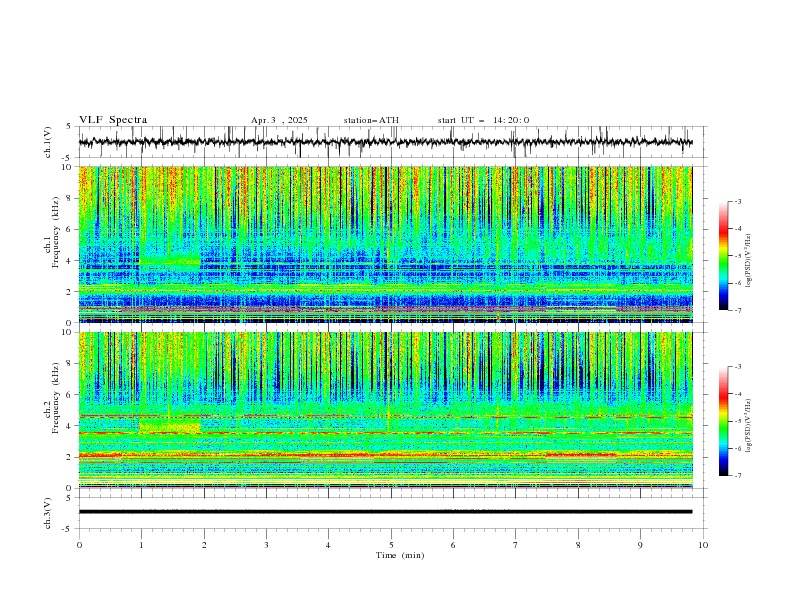Click the ch.3 flat black waveform trace
The width and height of the screenshot is (792, 612).
385,512
